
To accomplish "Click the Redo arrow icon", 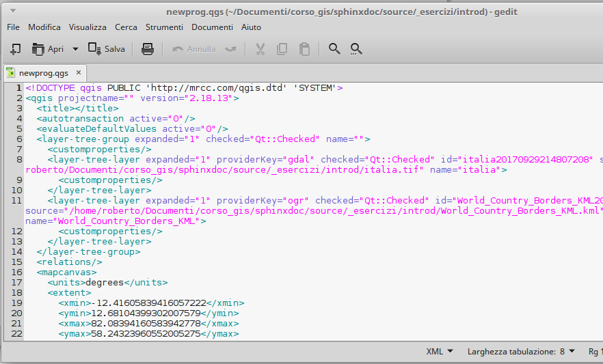I will pyautogui.click(x=231, y=49).
